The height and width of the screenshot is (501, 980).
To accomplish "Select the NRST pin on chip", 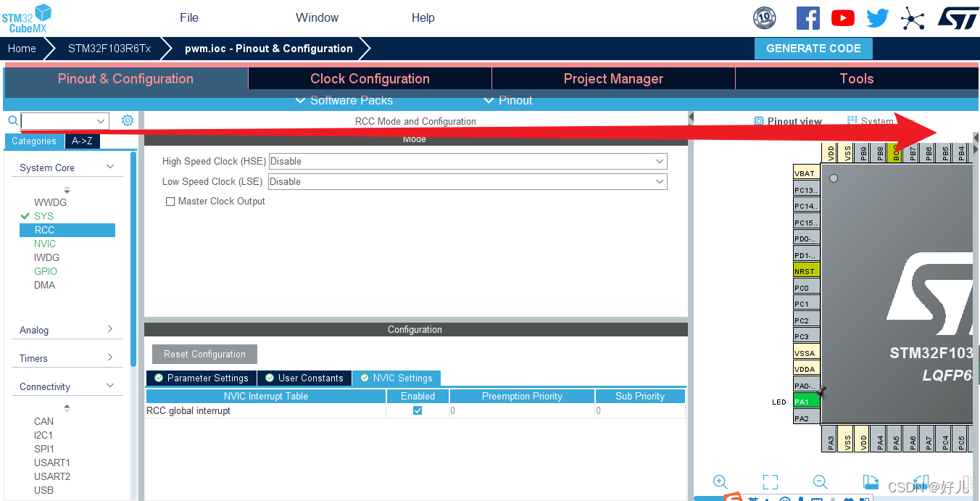I will point(807,271).
